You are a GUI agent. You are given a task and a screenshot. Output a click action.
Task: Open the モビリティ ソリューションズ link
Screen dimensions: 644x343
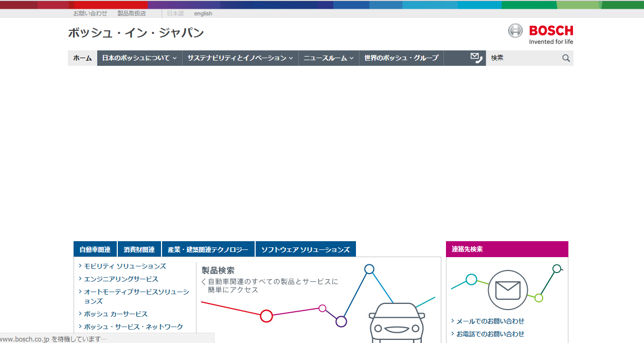click(125, 266)
